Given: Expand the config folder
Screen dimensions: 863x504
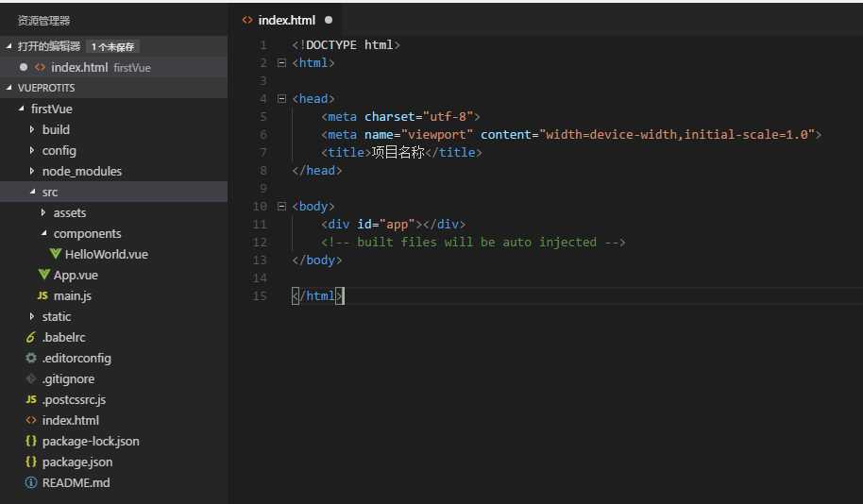Looking at the screenshot, I should tap(32, 150).
